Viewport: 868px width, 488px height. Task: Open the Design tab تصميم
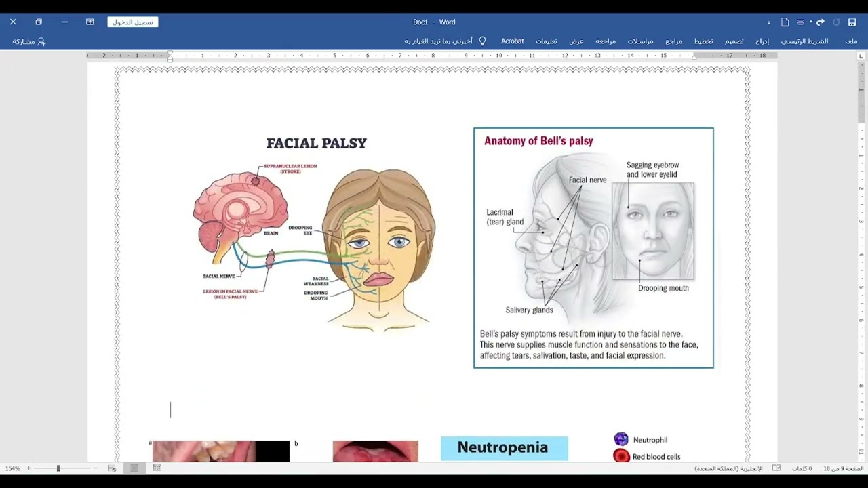point(734,41)
